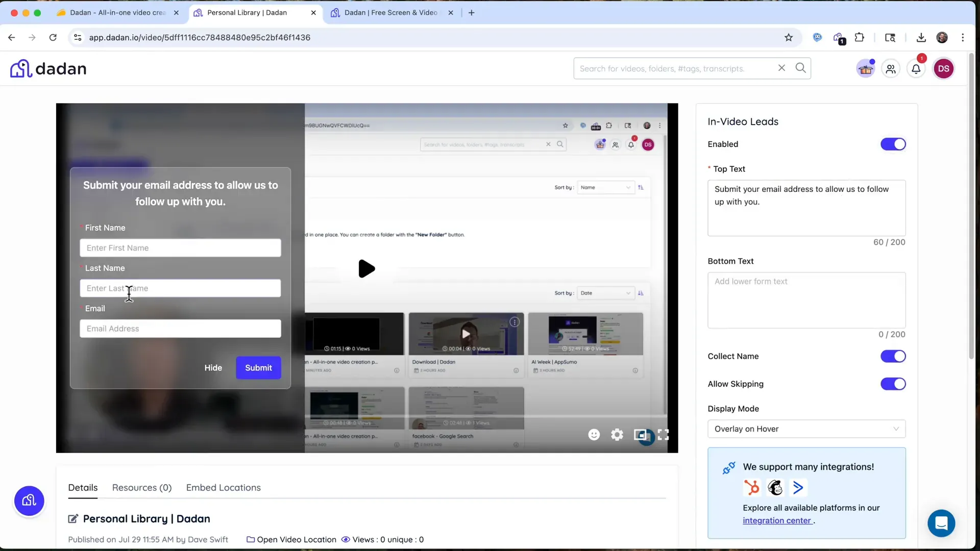Open a new browser tab
The height and width of the screenshot is (551, 980).
click(472, 13)
